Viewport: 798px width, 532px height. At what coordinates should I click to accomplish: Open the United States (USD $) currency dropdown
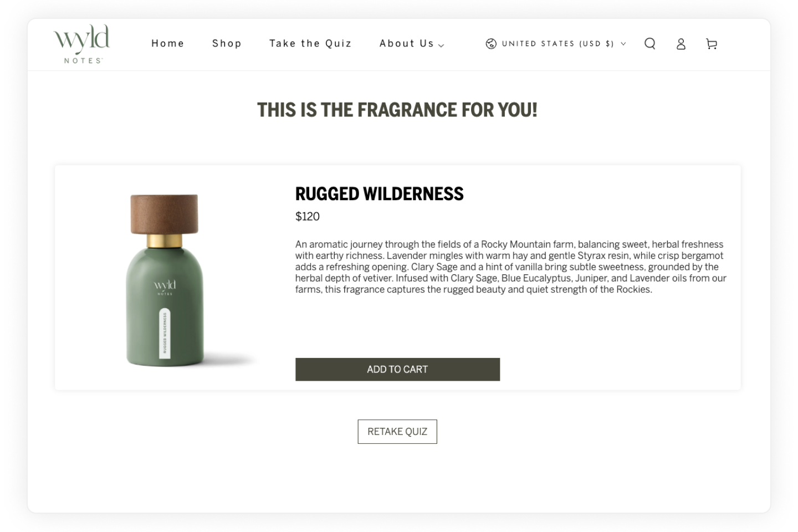(556, 44)
